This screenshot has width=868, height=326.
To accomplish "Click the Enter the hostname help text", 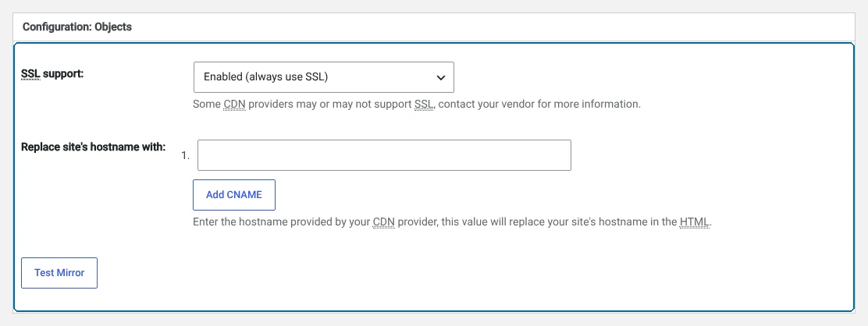I will tap(452, 222).
